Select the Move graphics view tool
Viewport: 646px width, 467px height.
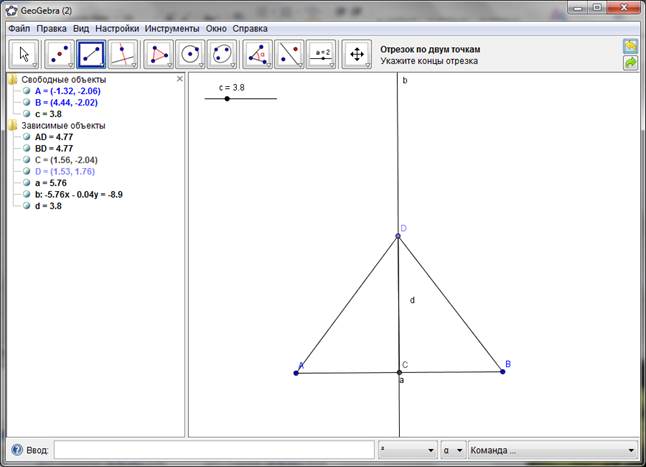click(357, 54)
